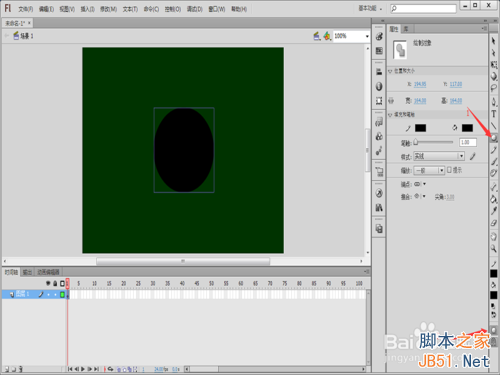Select the Hand tool
The image size is (500, 375).
click(494, 236)
